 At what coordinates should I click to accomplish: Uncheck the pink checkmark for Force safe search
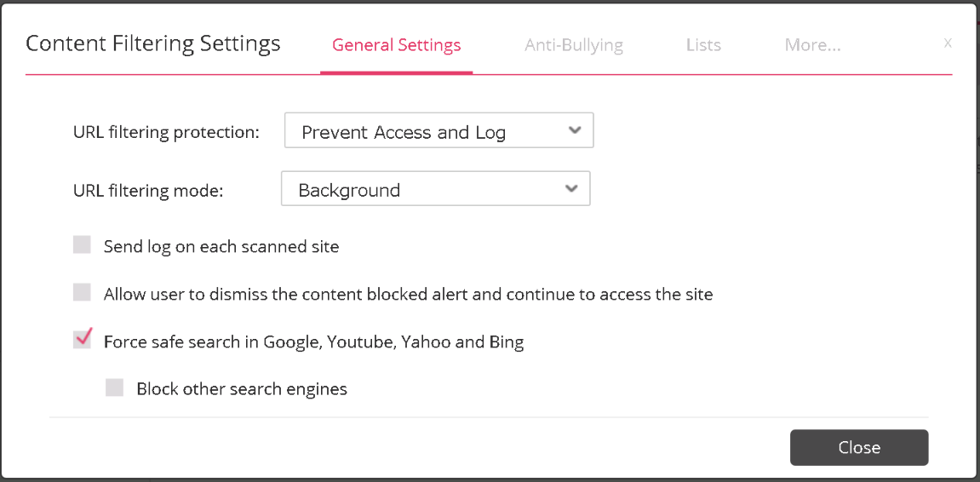coord(83,340)
